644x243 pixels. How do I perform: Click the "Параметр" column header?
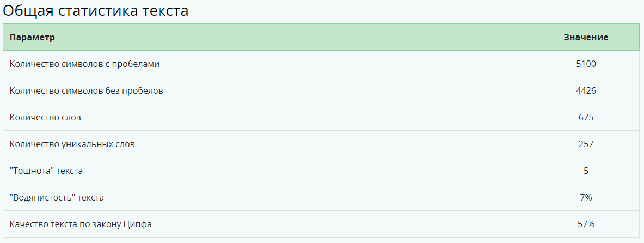tap(32, 38)
